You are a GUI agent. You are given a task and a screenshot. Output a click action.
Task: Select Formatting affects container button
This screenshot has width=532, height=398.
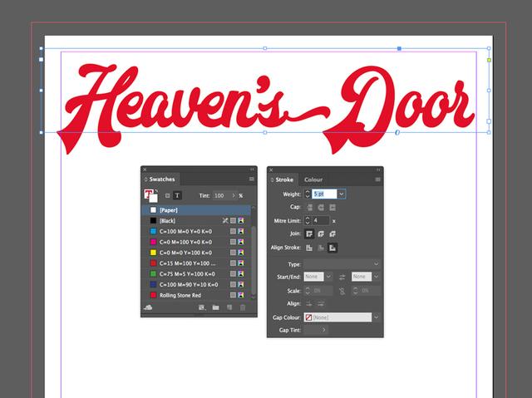pyautogui.click(x=167, y=195)
